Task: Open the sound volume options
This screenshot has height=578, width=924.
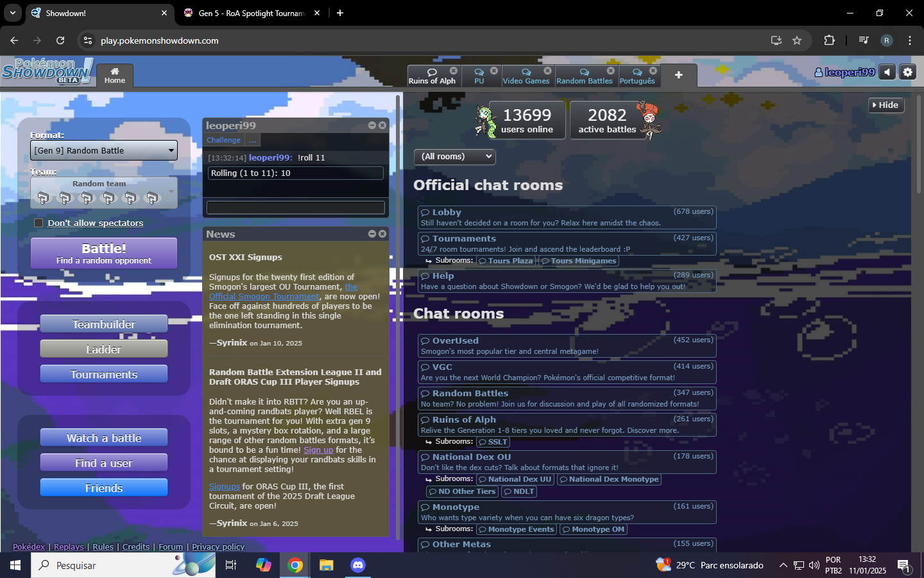Action: coord(887,72)
